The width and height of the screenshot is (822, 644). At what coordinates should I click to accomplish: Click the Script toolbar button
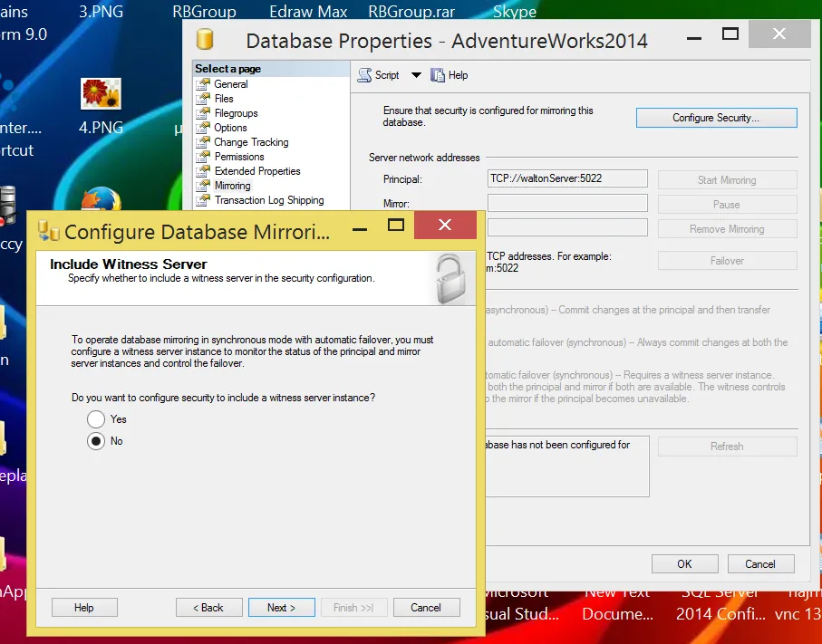click(378, 75)
